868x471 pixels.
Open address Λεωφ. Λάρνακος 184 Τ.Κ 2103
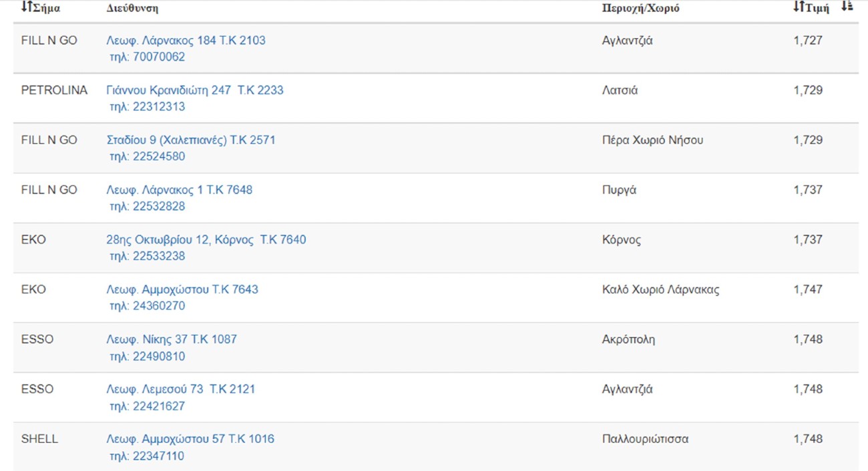[186, 41]
